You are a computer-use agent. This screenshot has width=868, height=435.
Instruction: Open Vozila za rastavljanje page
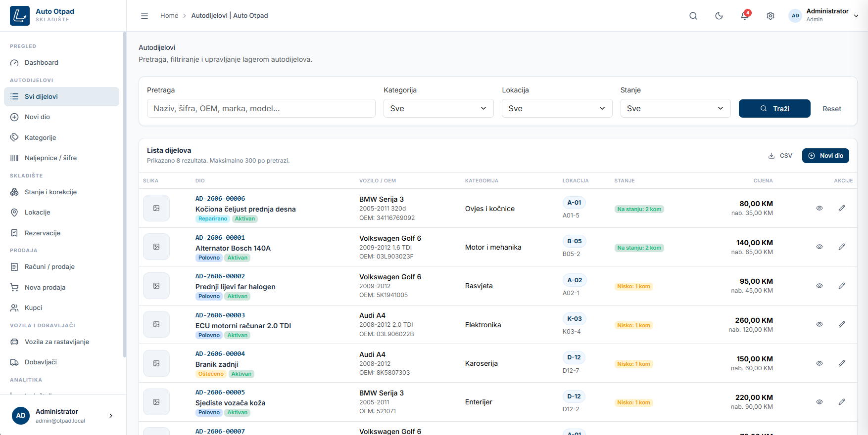61,342
